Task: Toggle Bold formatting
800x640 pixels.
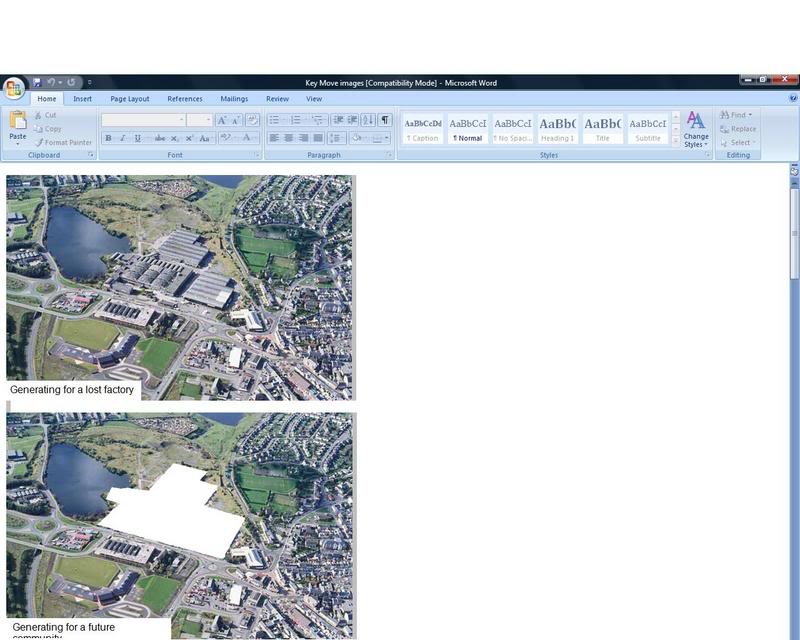Action: [108, 138]
